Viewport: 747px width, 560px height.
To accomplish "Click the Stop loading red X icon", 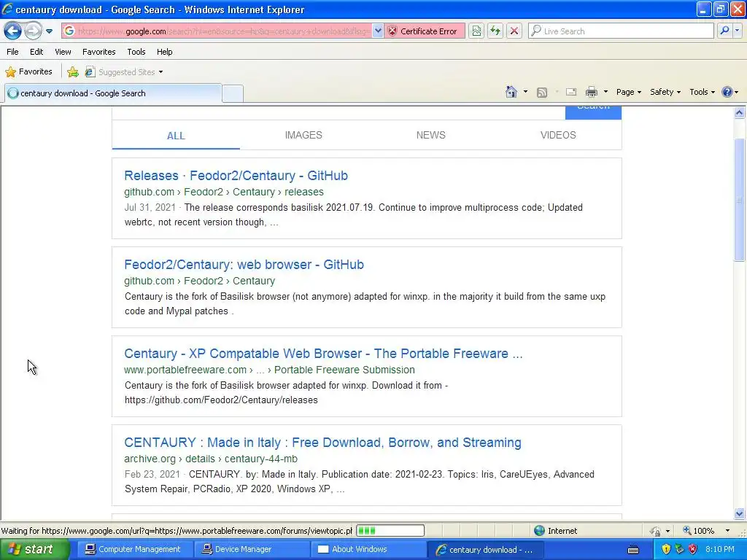I will pyautogui.click(x=514, y=31).
